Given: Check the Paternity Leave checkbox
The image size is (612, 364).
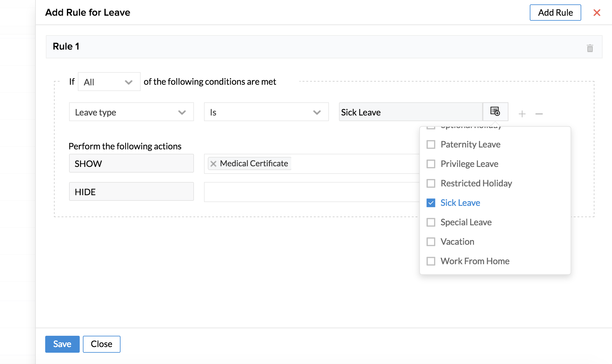Looking at the screenshot, I should pos(431,144).
